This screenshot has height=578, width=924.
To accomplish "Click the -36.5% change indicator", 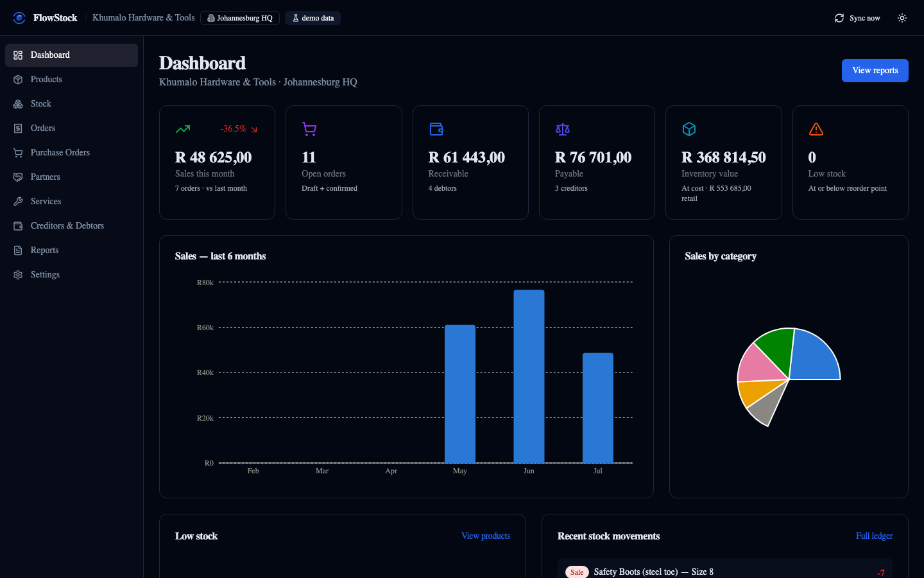I will pyautogui.click(x=239, y=129).
